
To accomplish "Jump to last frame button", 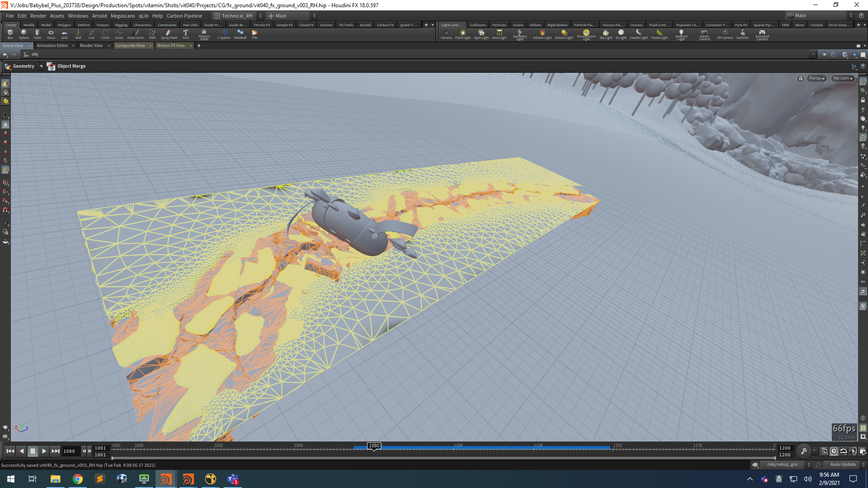I will point(55,451).
